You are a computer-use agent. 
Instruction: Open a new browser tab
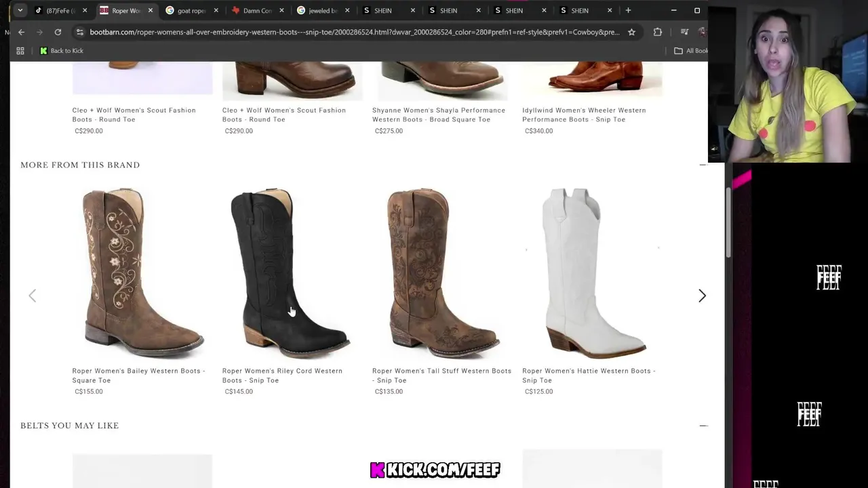[628, 10]
